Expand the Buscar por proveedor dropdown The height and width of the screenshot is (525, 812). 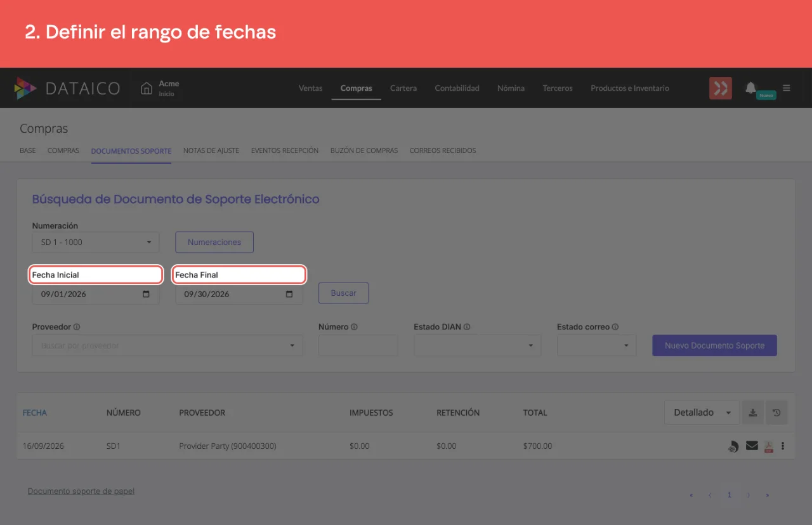pos(167,345)
